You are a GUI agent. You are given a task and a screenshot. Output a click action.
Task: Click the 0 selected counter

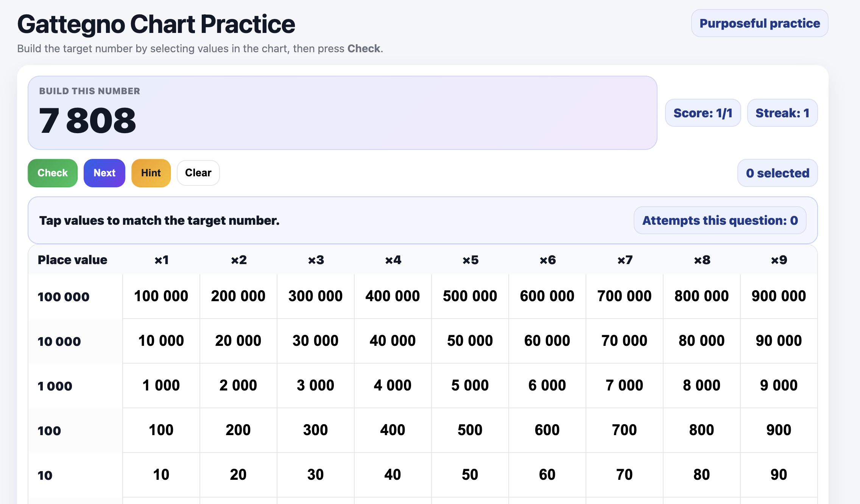(777, 173)
